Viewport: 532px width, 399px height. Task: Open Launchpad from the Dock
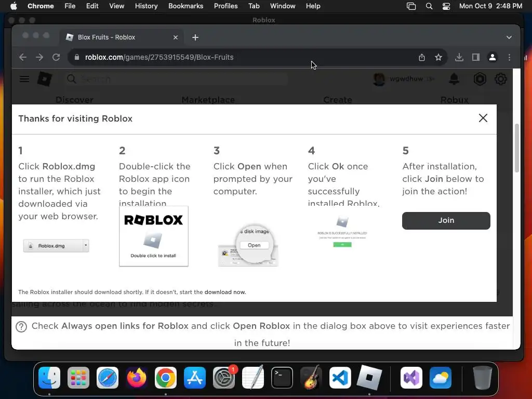tap(78, 378)
